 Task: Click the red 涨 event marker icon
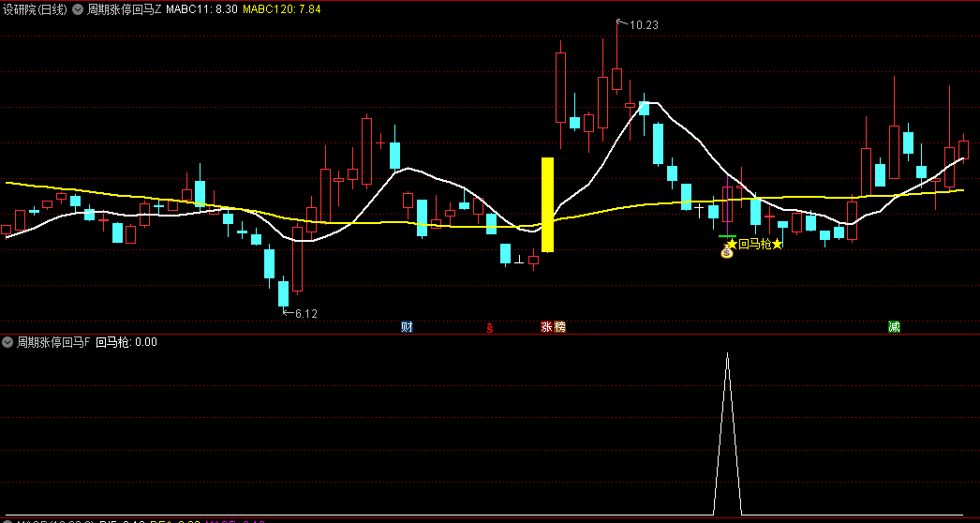tap(547, 326)
